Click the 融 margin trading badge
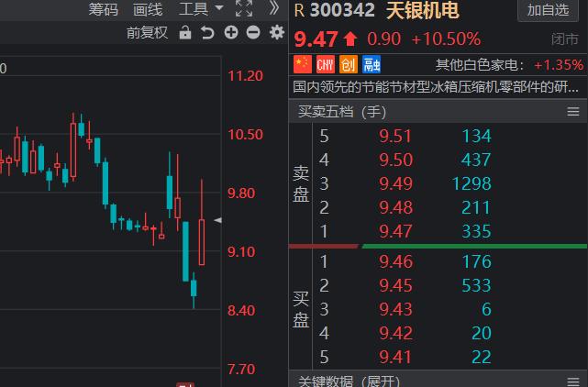The image size is (588, 387). click(372, 64)
